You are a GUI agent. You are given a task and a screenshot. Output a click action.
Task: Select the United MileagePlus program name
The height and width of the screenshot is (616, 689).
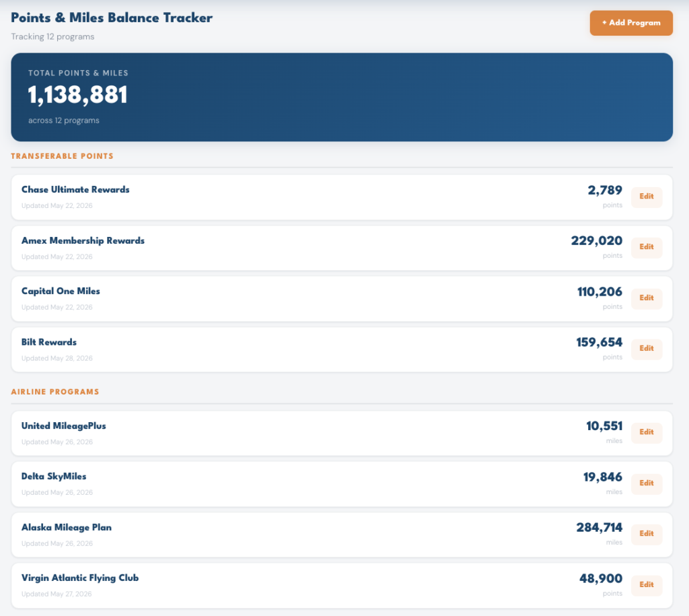(x=64, y=425)
